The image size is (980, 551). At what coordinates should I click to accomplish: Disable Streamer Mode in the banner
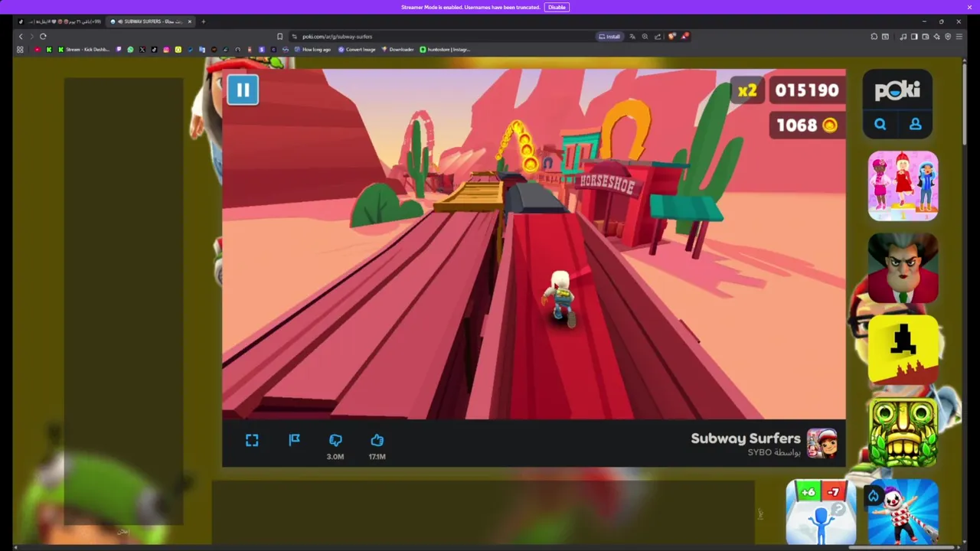coord(557,7)
